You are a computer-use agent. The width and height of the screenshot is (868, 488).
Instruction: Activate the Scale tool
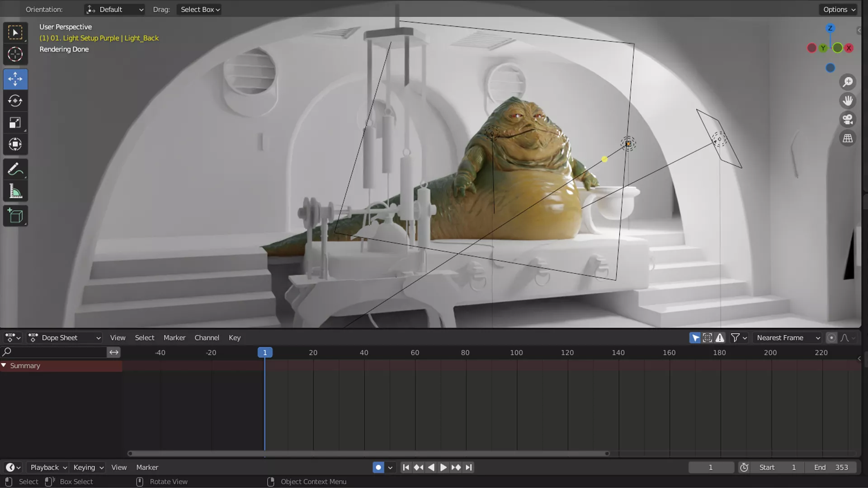[x=15, y=122]
